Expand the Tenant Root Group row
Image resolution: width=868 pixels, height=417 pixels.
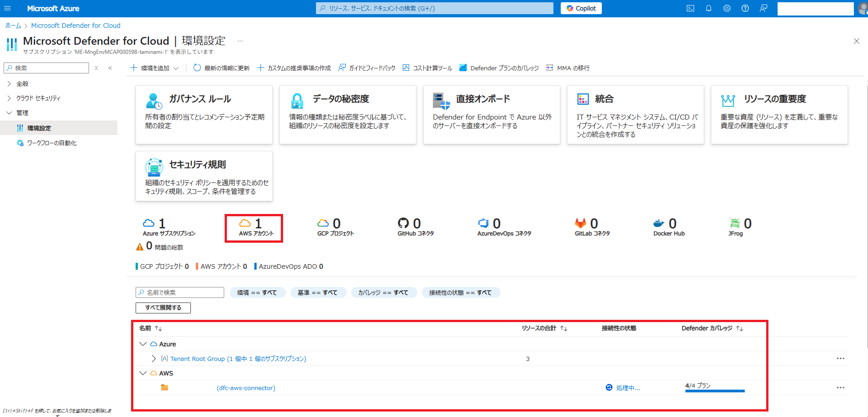coord(154,359)
